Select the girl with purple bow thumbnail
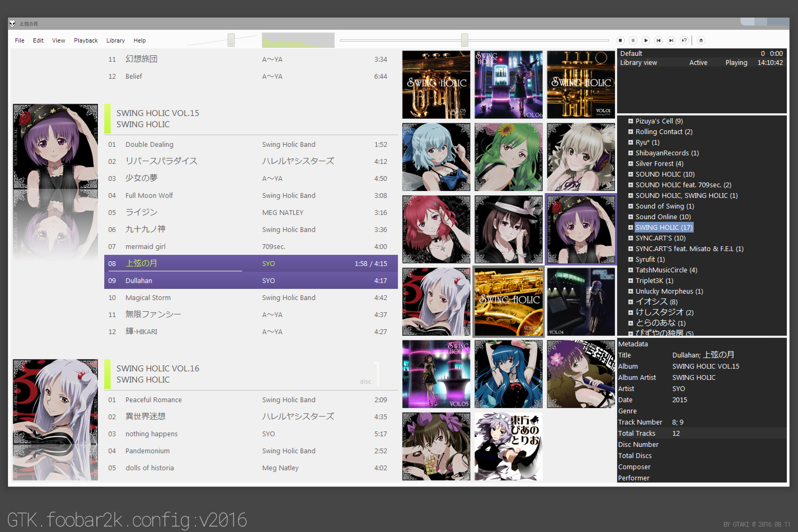This screenshot has height=532, width=798. coord(436,446)
